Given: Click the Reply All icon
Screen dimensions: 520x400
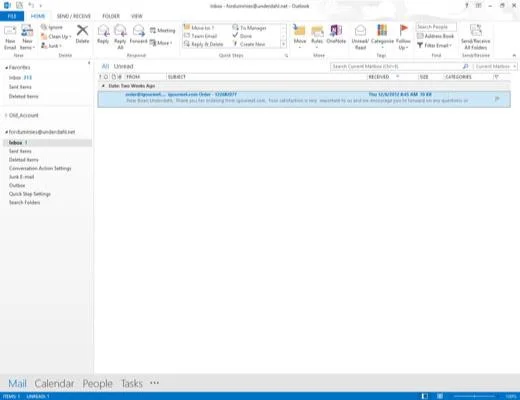Looking at the screenshot, I should coord(120,31).
